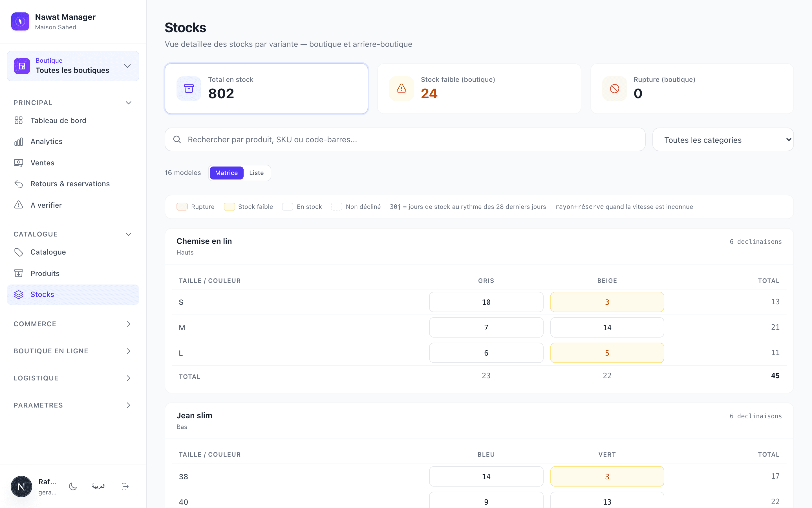
Task: Switch to Liste view
Action: (x=256, y=173)
